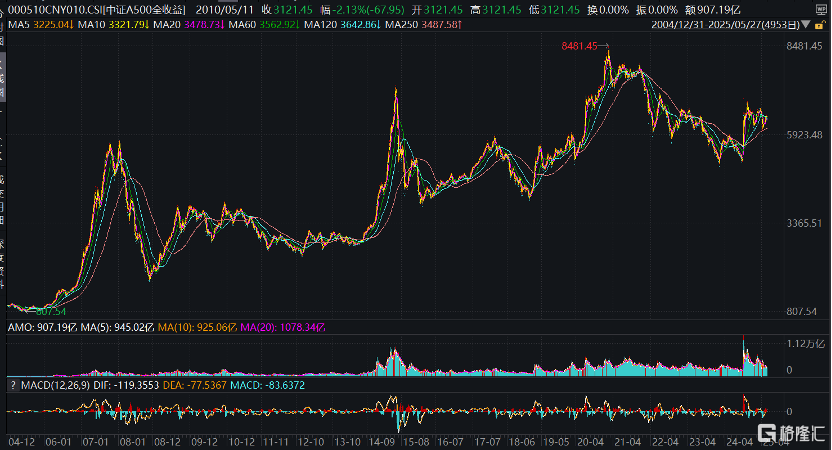The image size is (832, 450).
Task: Click the DIF: -119.3553 value
Action: pos(126,385)
